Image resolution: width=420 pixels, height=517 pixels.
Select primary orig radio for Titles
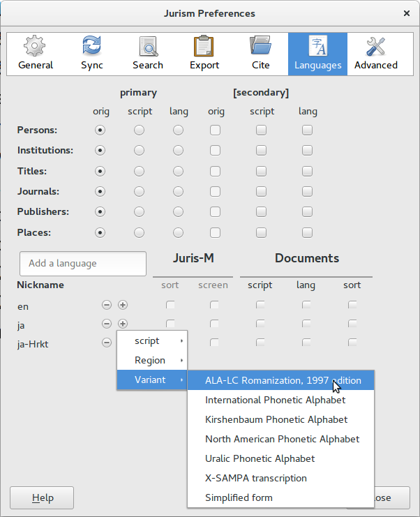pyautogui.click(x=100, y=171)
